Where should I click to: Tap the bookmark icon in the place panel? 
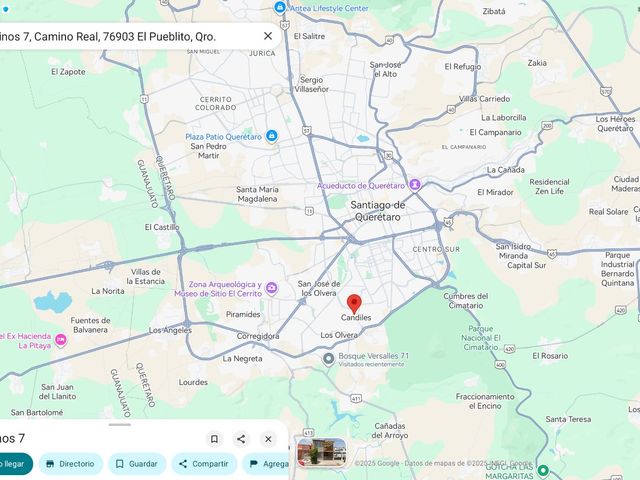(214, 439)
